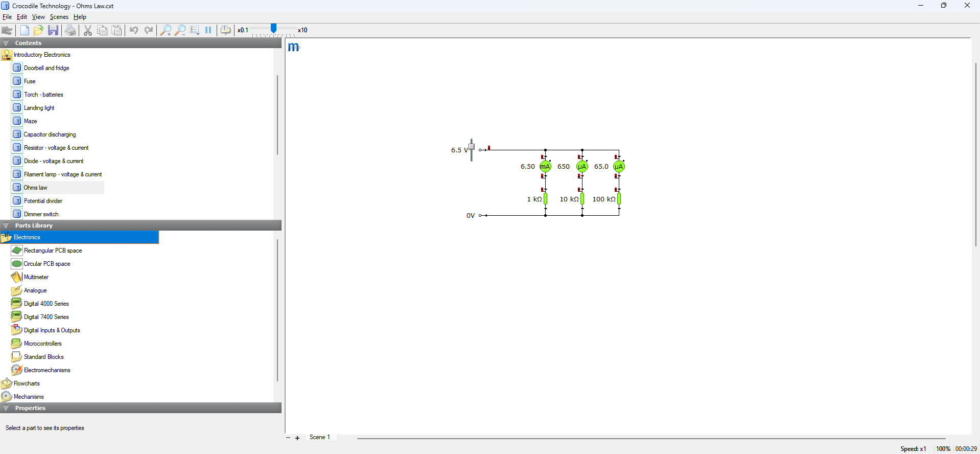Image resolution: width=980 pixels, height=454 pixels.
Task: Open the Help menu
Action: coord(80,17)
